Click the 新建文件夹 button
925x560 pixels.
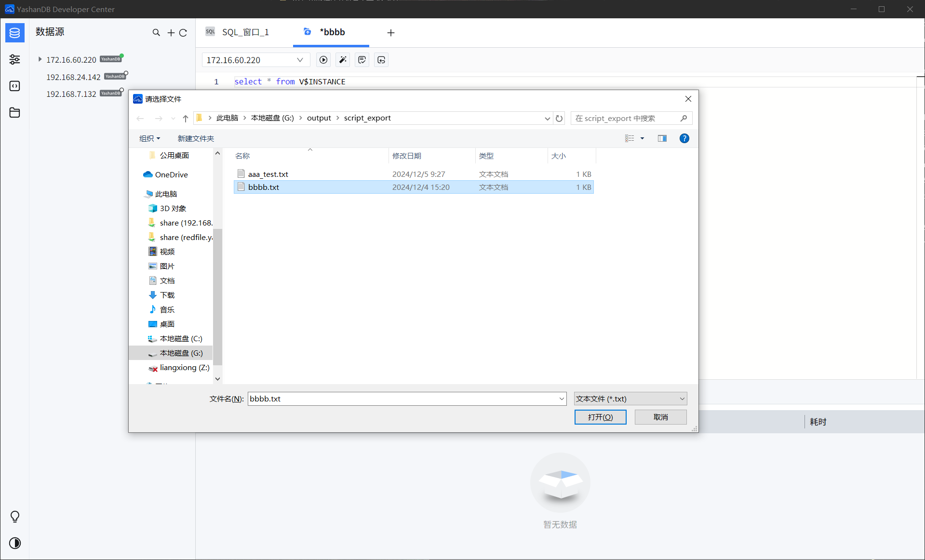pyautogui.click(x=196, y=138)
